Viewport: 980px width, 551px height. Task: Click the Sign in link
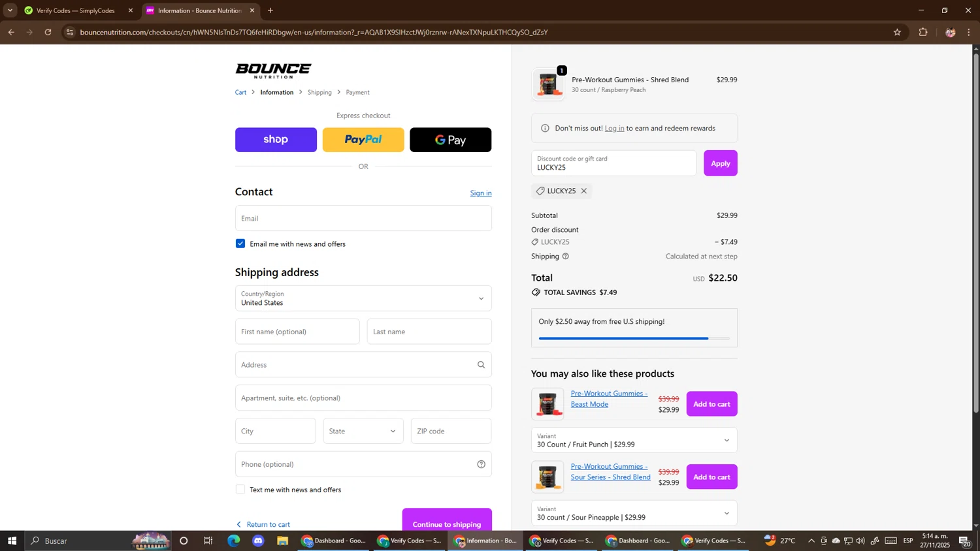(x=481, y=193)
